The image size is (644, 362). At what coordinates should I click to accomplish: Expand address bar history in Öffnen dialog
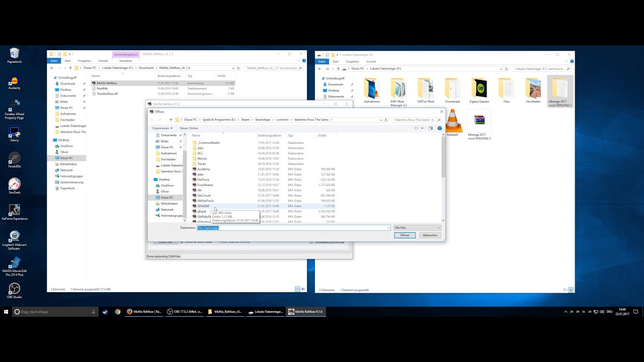pos(380,120)
